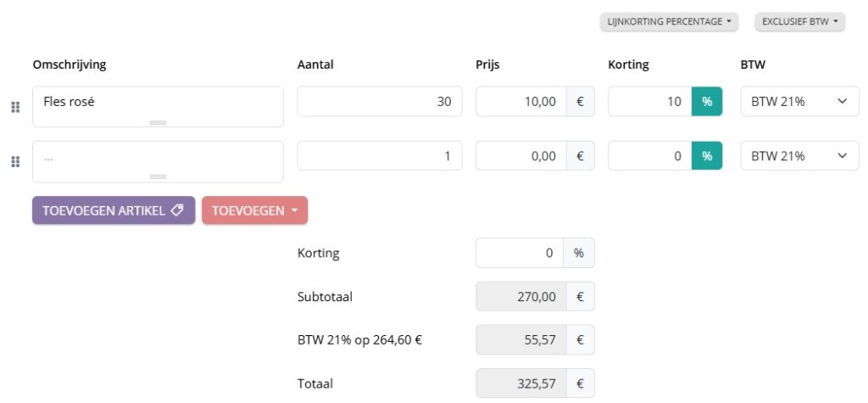Focus the Fles rosé description textbox
868x403 pixels.
point(157,102)
